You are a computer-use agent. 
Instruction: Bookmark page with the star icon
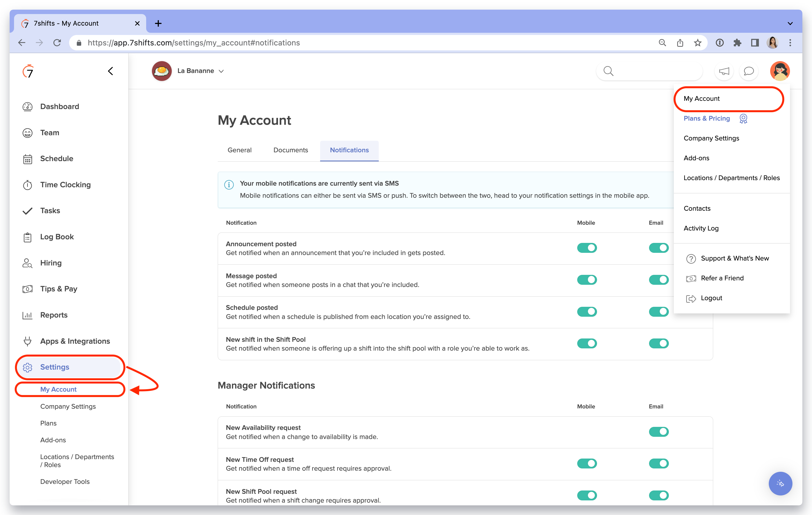tap(698, 43)
